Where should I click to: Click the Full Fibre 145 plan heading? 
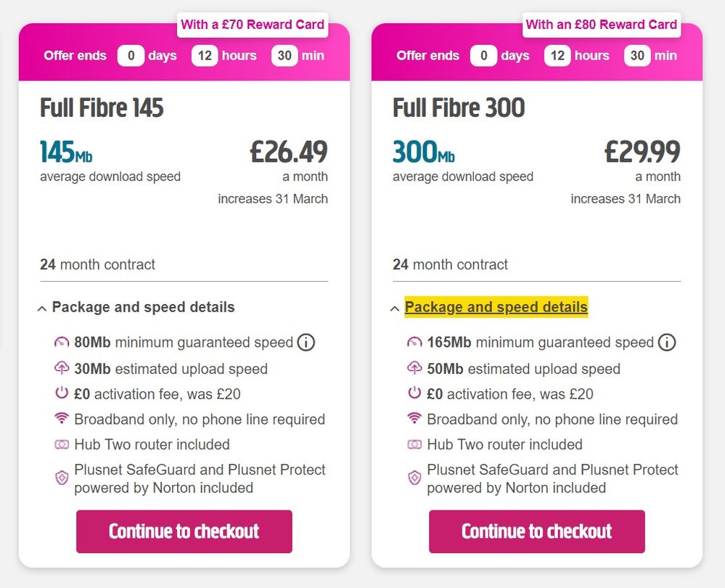102,108
